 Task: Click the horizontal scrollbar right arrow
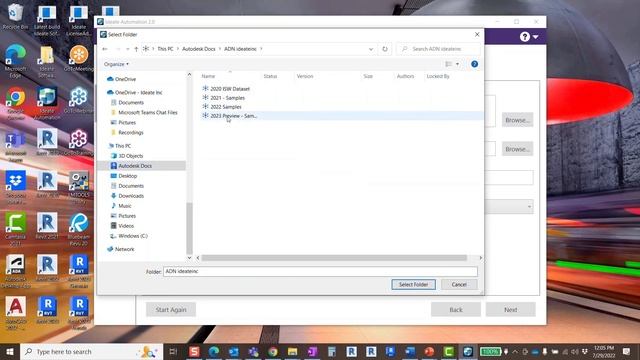click(x=480, y=258)
